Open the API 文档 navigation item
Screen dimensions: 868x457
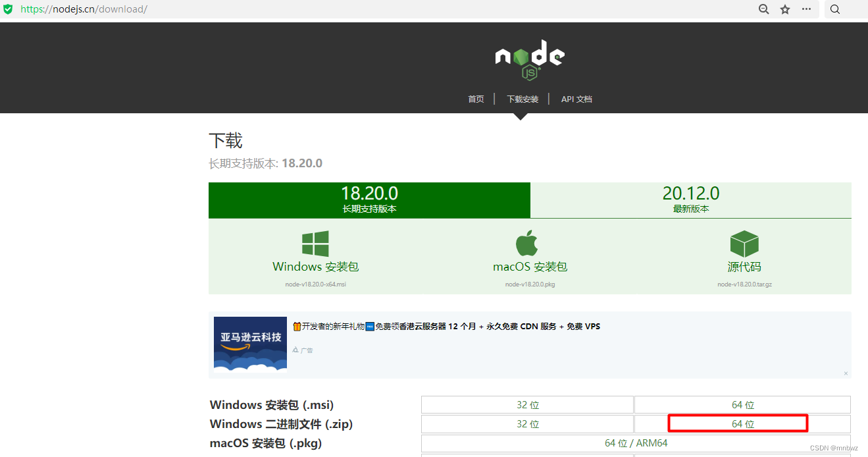[x=576, y=99]
